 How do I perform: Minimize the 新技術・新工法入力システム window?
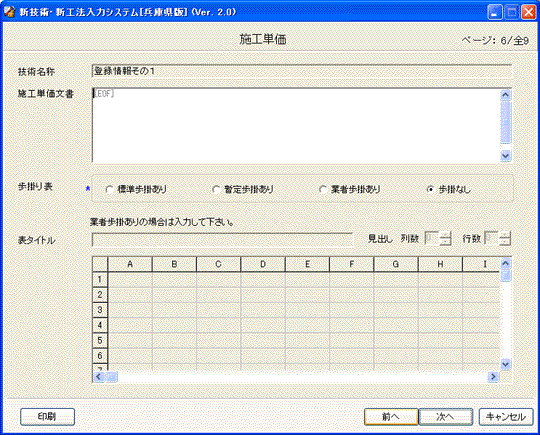[495, 13]
